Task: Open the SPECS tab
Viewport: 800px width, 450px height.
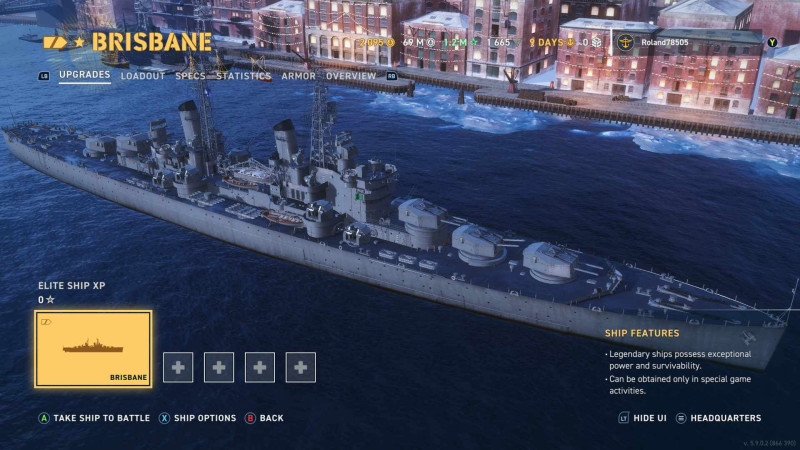Action: pyautogui.click(x=190, y=76)
